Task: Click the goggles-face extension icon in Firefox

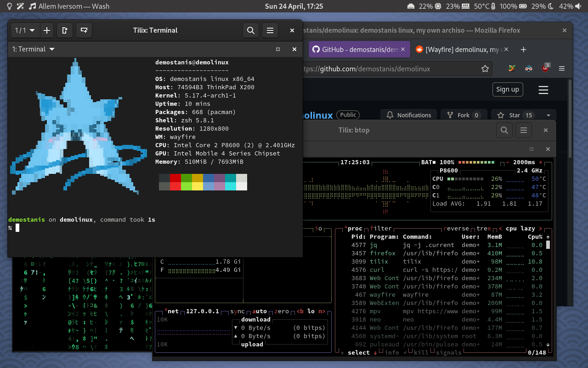Action: [529, 69]
